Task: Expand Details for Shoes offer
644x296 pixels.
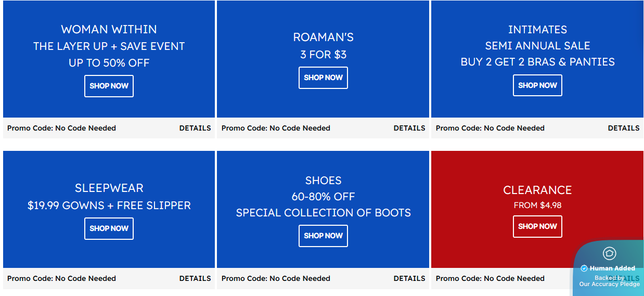Action: coord(409,278)
